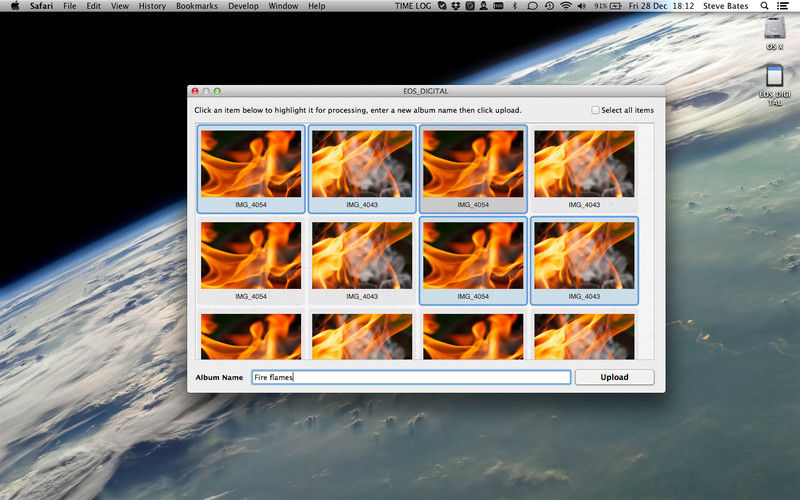Click the date and time Fri 28 Dec
This screenshot has width=800, height=500.
661,6
